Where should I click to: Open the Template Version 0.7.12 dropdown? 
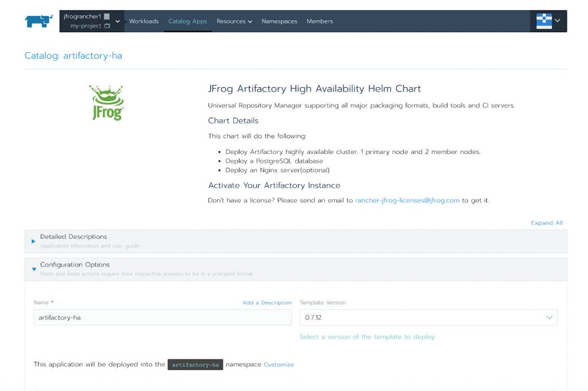[428, 318]
